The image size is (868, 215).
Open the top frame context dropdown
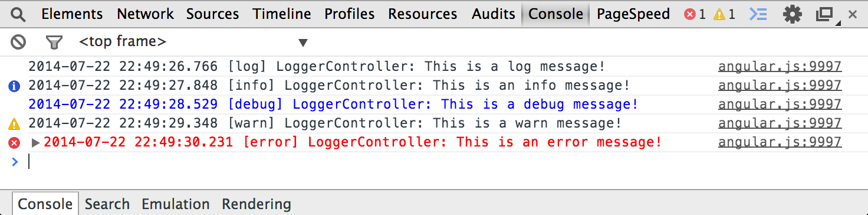(x=193, y=42)
